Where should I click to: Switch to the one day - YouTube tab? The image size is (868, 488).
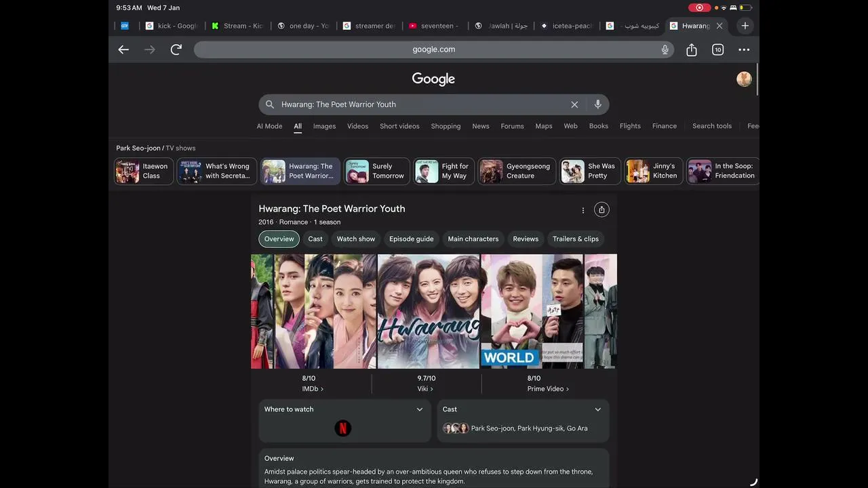tap(303, 26)
